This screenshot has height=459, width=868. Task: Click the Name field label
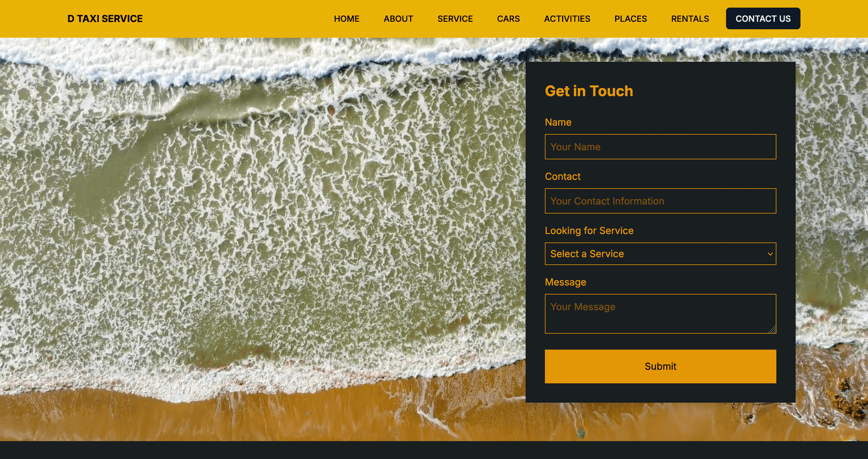pos(558,122)
